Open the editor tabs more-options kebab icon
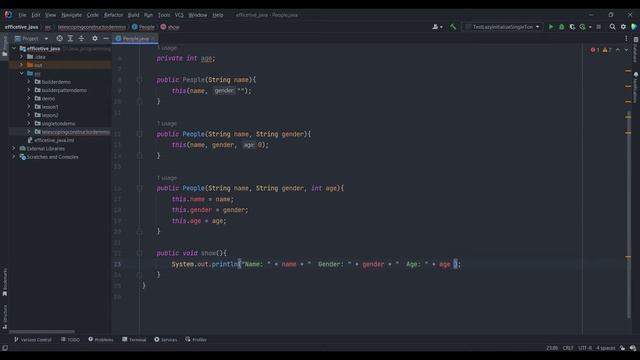The image size is (640, 360). coord(626,38)
